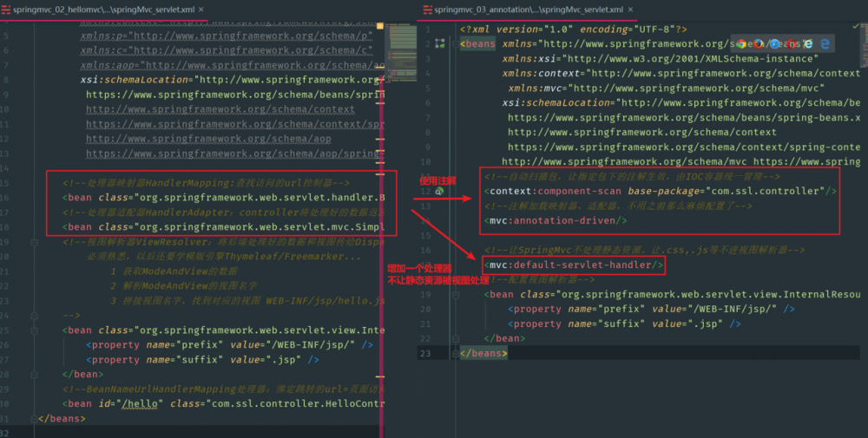Collapse ViewResolver comment fold on left line 19

(34, 242)
